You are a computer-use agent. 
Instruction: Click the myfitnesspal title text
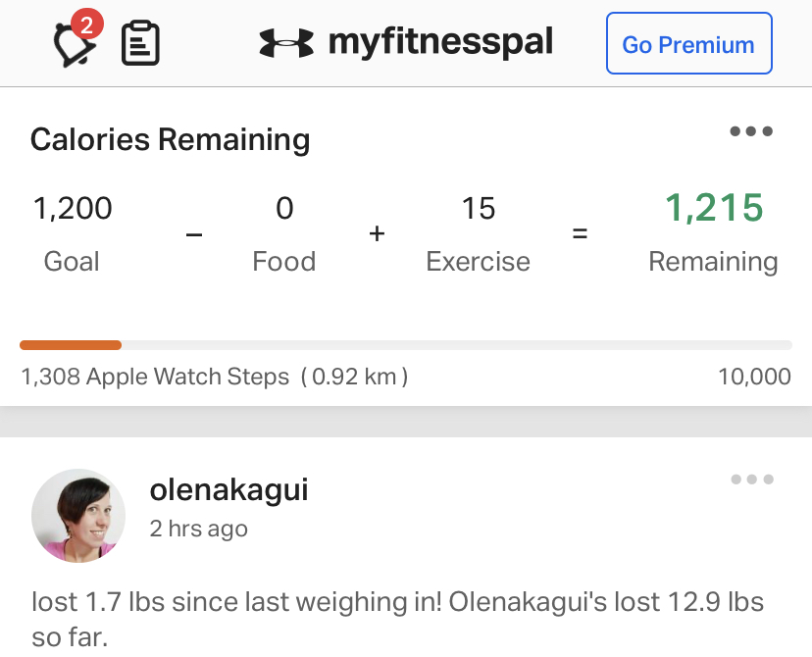pos(440,42)
